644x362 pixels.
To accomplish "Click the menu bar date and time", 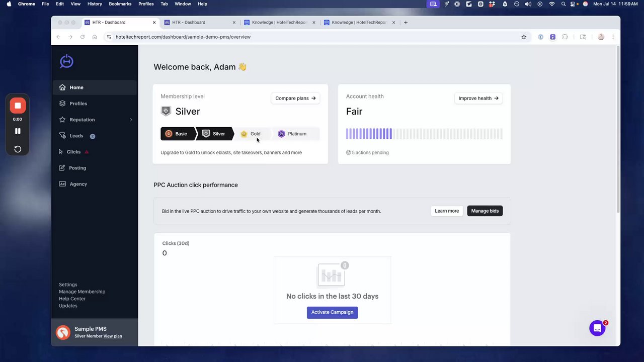I will [615, 4].
